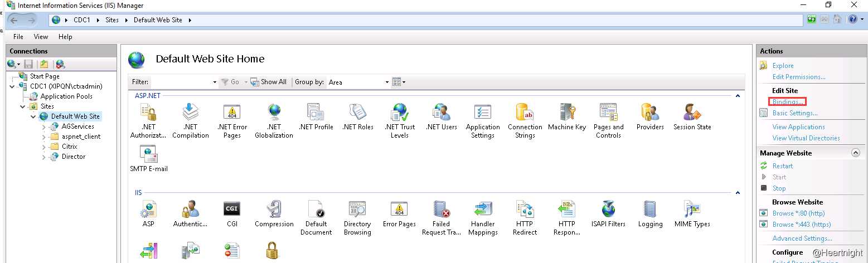Viewport: 868px width, 263px height.
Task: Open the SMTP E-mail feature
Action: [148, 159]
